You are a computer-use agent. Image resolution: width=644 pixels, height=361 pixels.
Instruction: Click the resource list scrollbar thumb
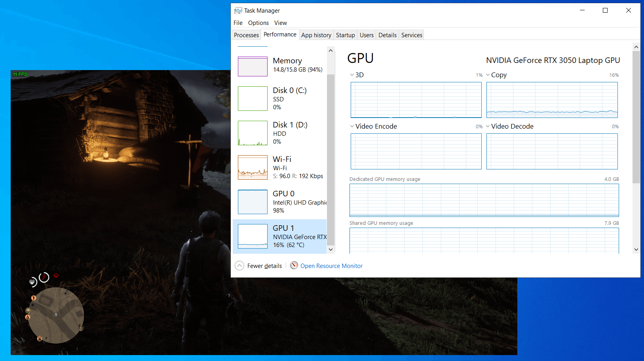click(x=331, y=160)
